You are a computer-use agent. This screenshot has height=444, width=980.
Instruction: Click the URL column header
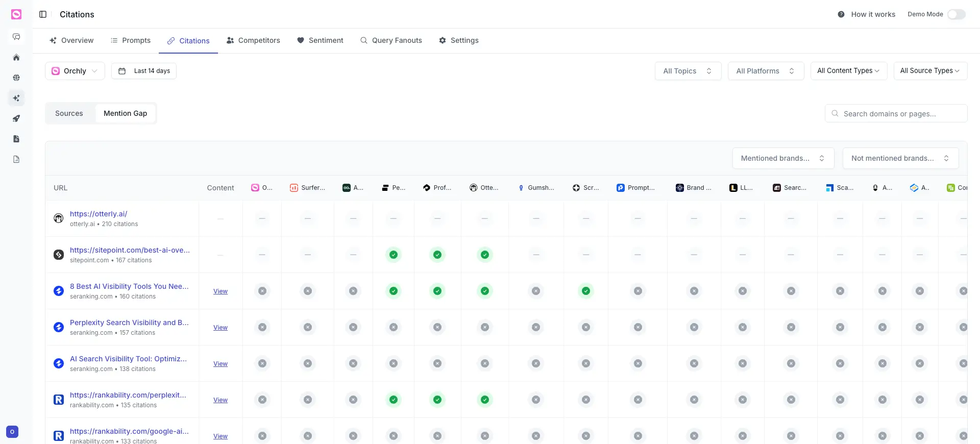coord(60,188)
